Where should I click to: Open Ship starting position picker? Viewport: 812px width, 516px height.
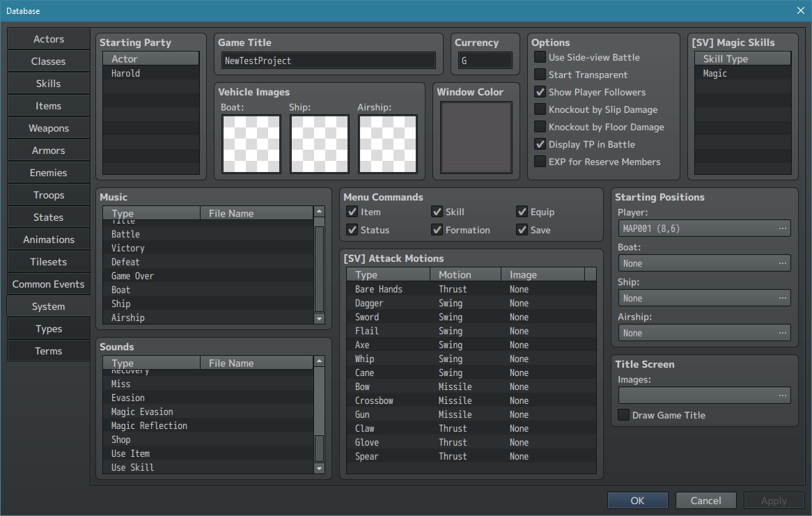click(x=704, y=298)
